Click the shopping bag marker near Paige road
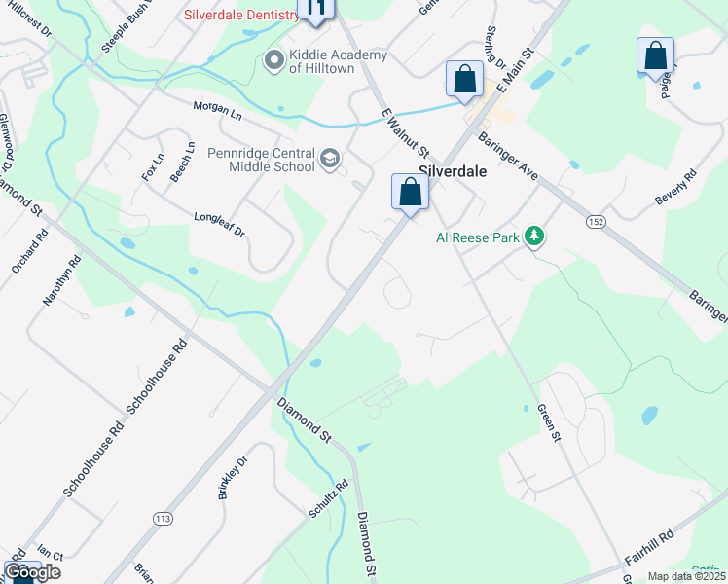 656,59
